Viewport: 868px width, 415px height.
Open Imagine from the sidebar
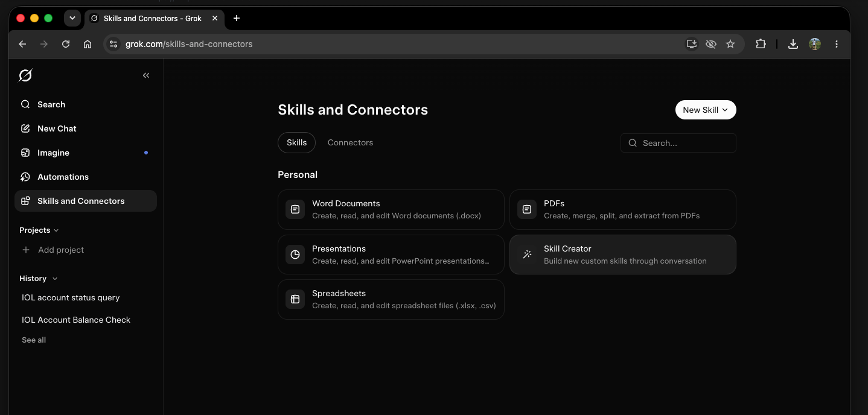[86, 153]
